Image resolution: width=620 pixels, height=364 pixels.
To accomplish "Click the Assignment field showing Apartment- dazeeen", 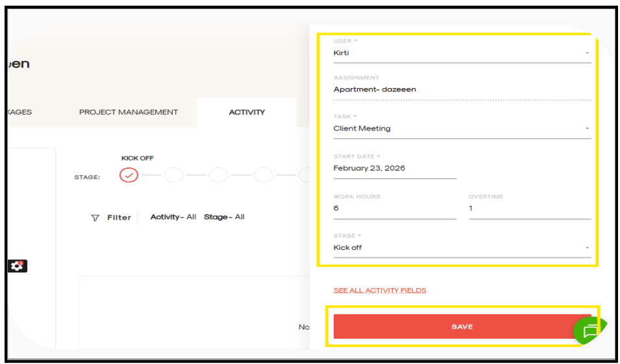I will point(461,90).
